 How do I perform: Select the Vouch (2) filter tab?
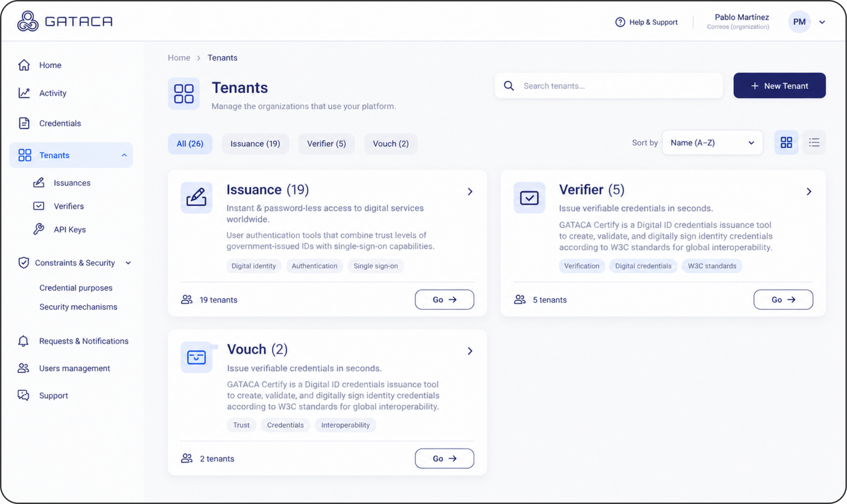[x=391, y=144]
